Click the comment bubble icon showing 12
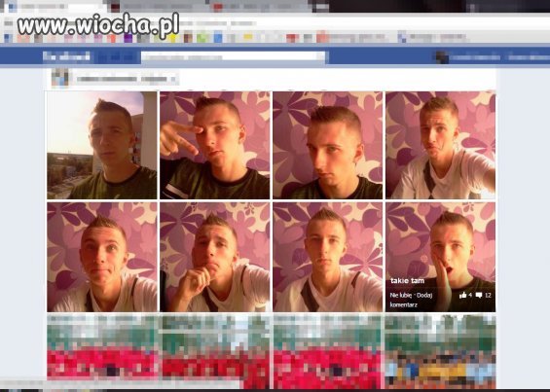This screenshot has height=392, width=550. (478, 296)
